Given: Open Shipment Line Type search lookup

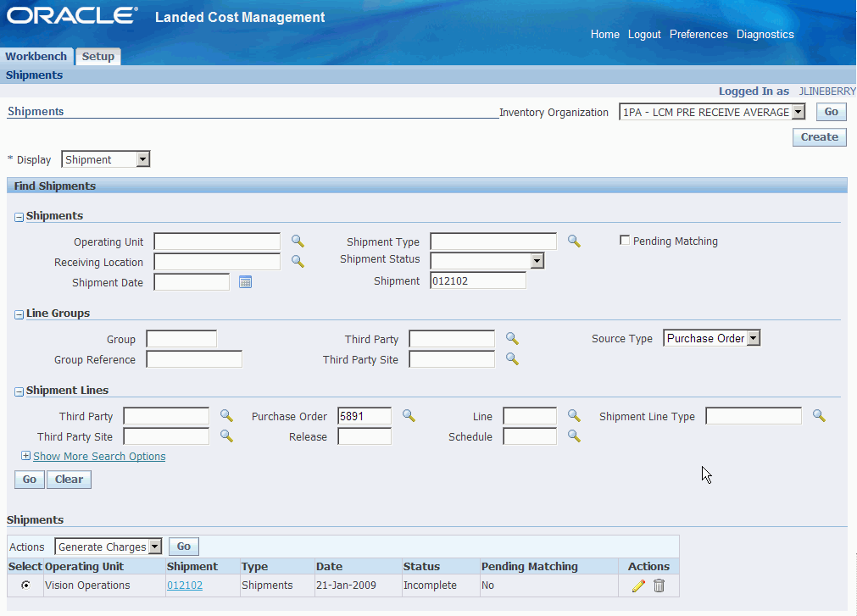Looking at the screenshot, I should [x=819, y=415].
